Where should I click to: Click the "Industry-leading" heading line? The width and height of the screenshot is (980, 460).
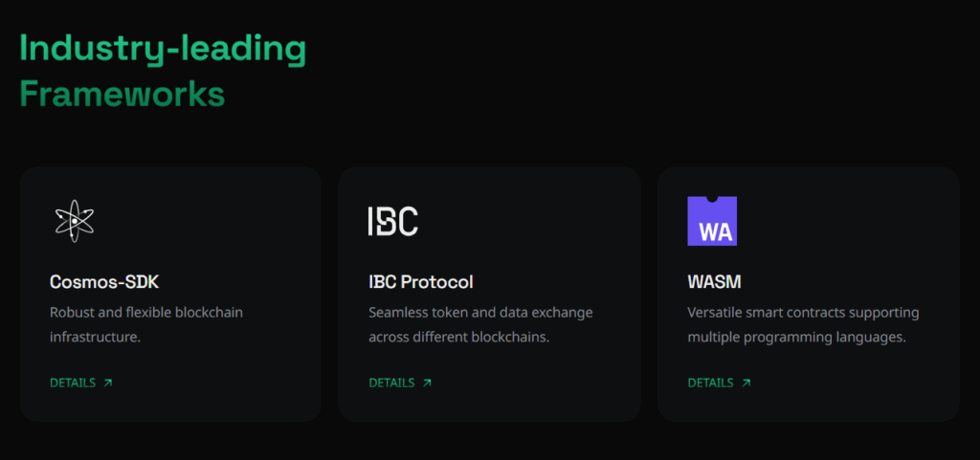pos(163,49)
